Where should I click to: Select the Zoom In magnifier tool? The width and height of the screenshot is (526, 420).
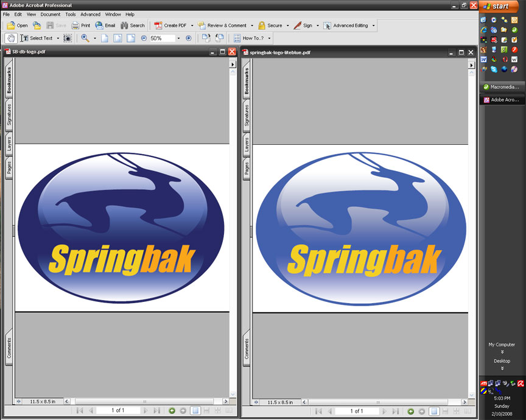85,38
